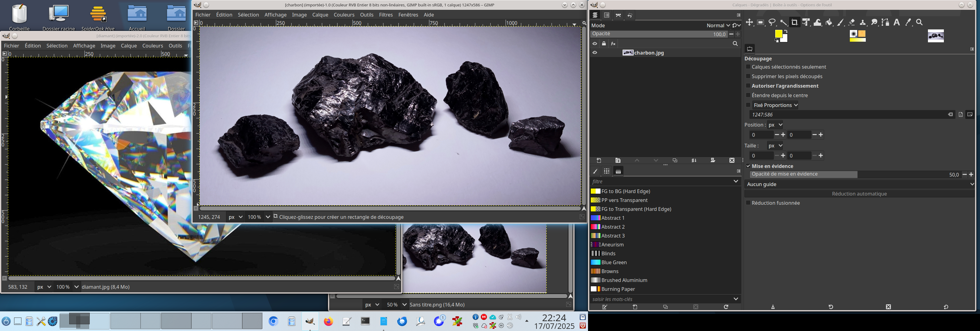Enable Supprimer les pixels découpés
Screen dimensions: 980x331
pos(748,76)
